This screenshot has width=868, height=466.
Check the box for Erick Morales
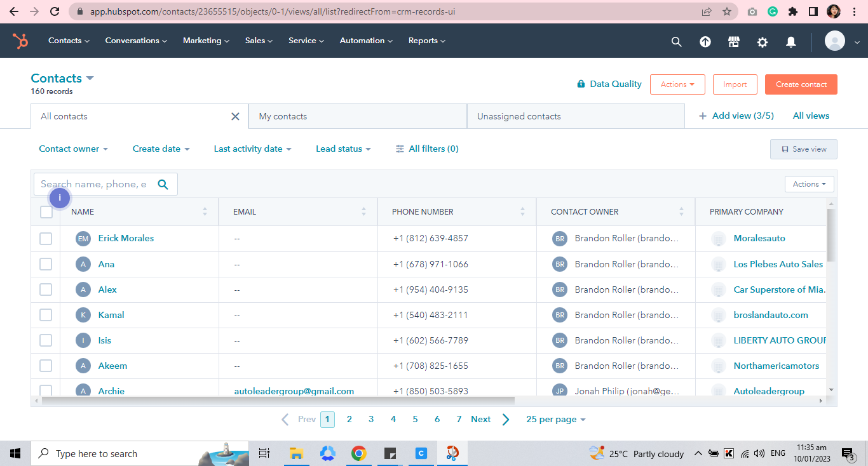point(46,239)
